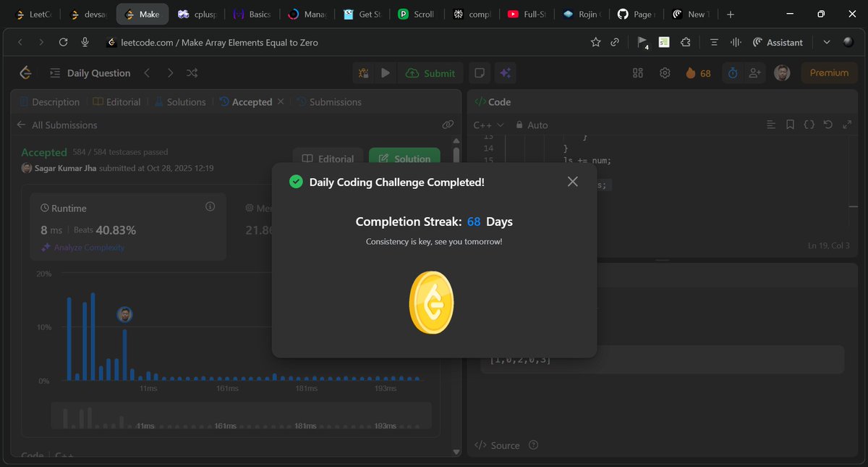
Task: Click the format code lines icon
Action: [x=770, y=125]
